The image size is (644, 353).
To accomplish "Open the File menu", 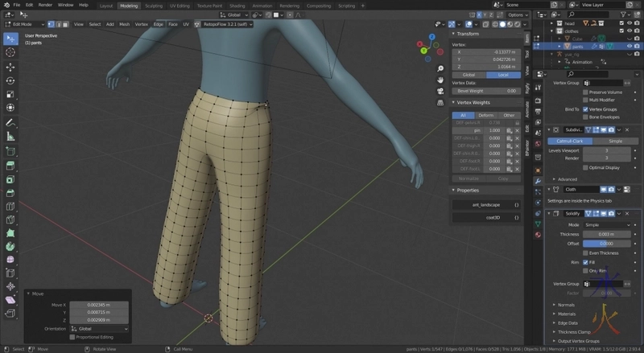I will [16, 5].
